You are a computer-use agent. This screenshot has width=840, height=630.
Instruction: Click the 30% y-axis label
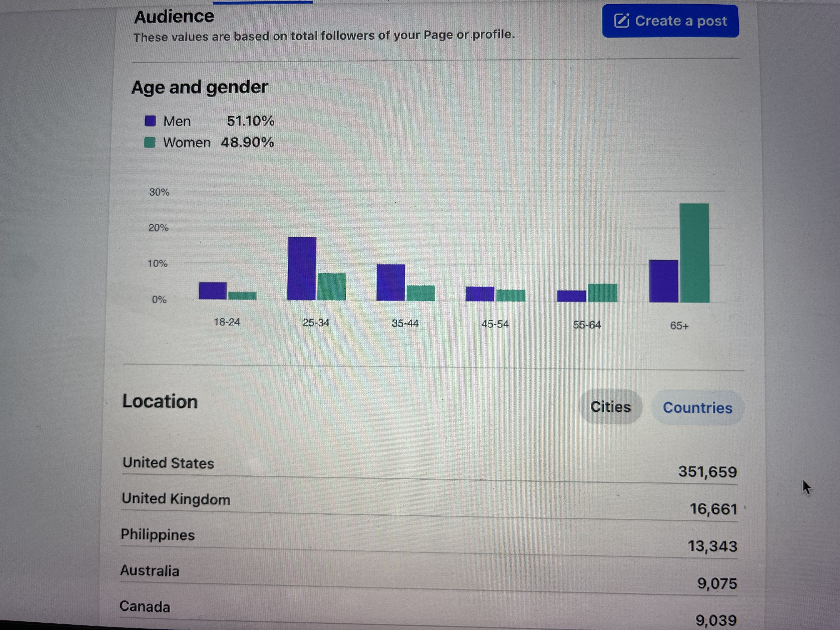pos(159,192)
